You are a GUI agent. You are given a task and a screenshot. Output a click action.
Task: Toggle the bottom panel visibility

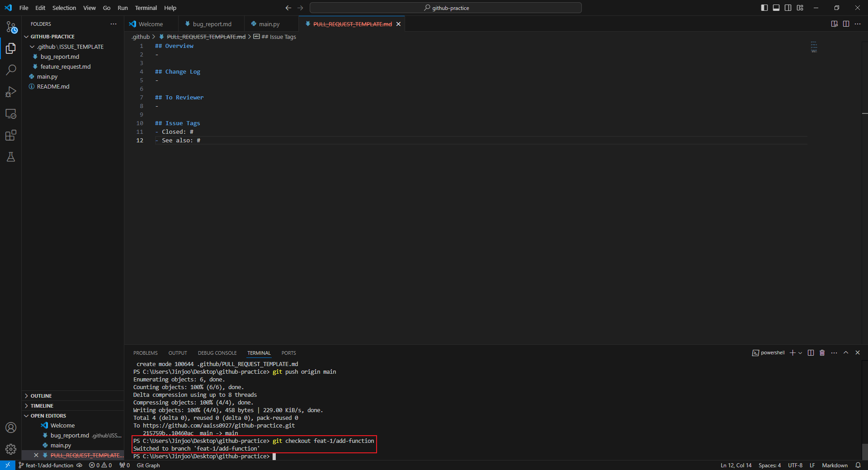click(x=776, y=8)
